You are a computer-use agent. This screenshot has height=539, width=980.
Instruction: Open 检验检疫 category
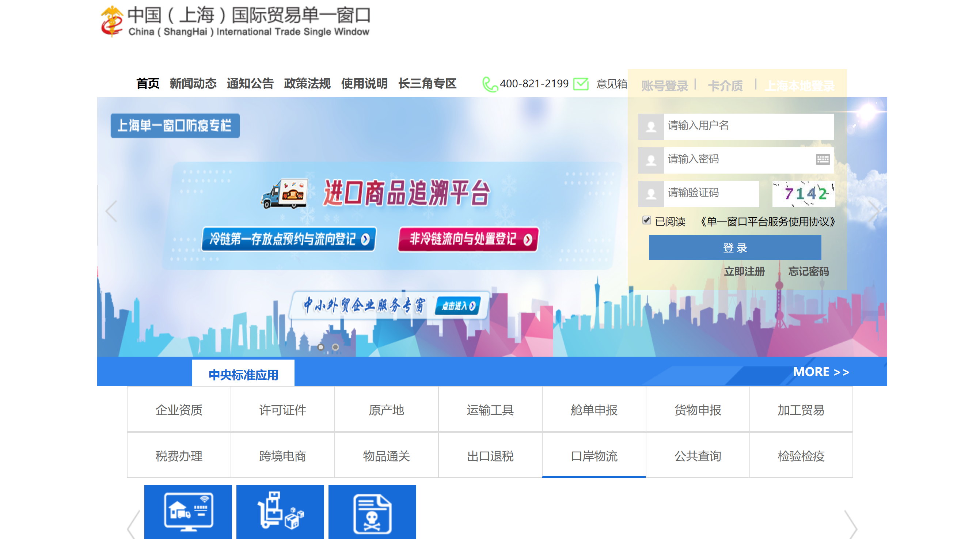point(801,455)
